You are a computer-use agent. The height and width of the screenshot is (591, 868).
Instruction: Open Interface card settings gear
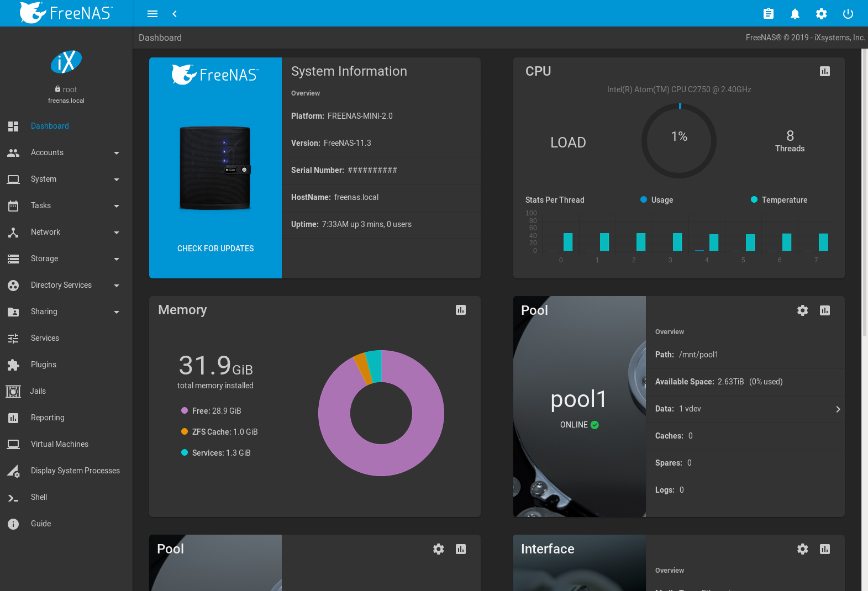(803, 549)
